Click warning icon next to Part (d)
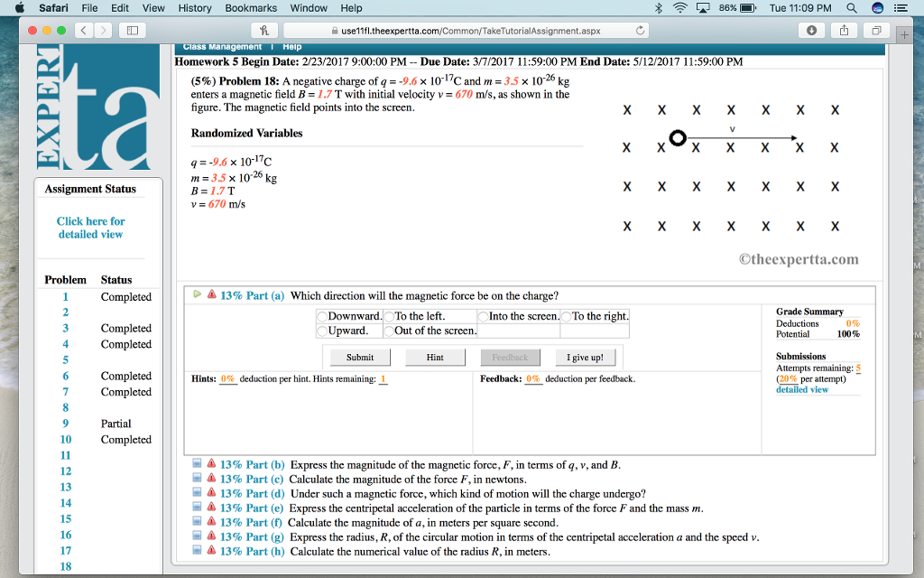 point(211,492)
